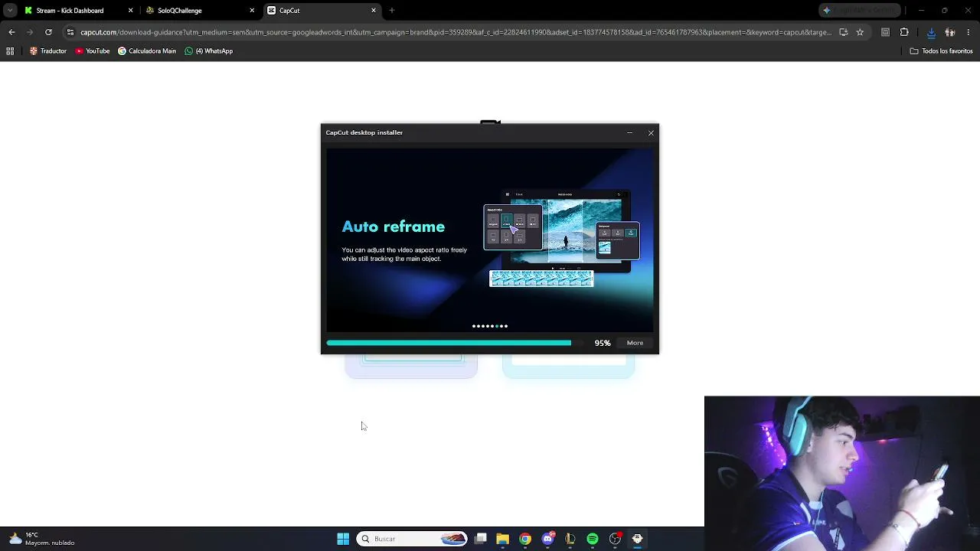Screen dimensions: 980x551
Task: Reload the CapCut page
Action: (x=48, y=32)
